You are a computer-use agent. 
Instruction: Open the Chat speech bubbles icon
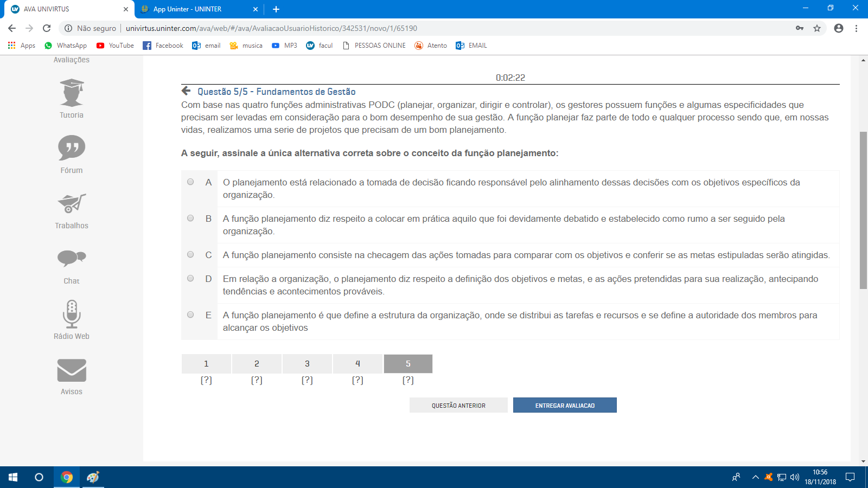[72, 258]
